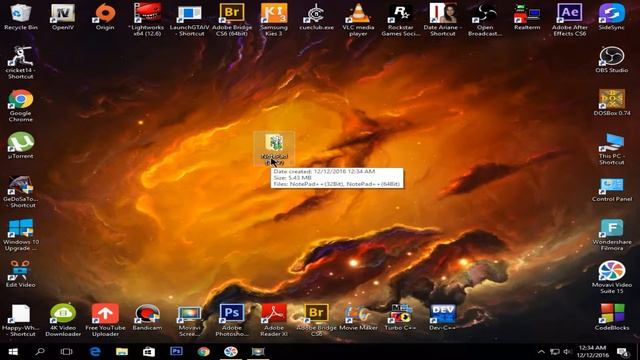
Task: Open the Date Ariane shortcut
Action: click(x=442, y=20)
